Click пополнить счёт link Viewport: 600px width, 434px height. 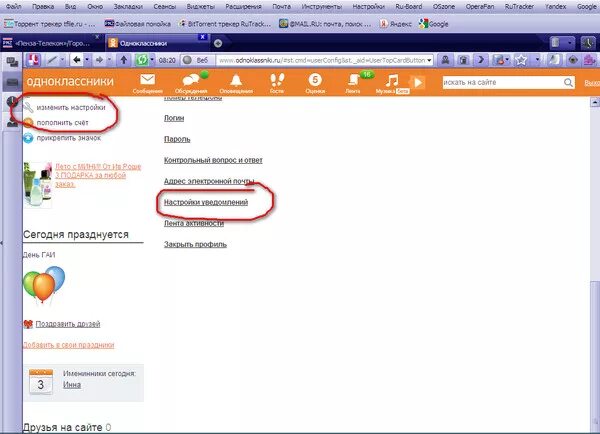[x=62, y=123]
